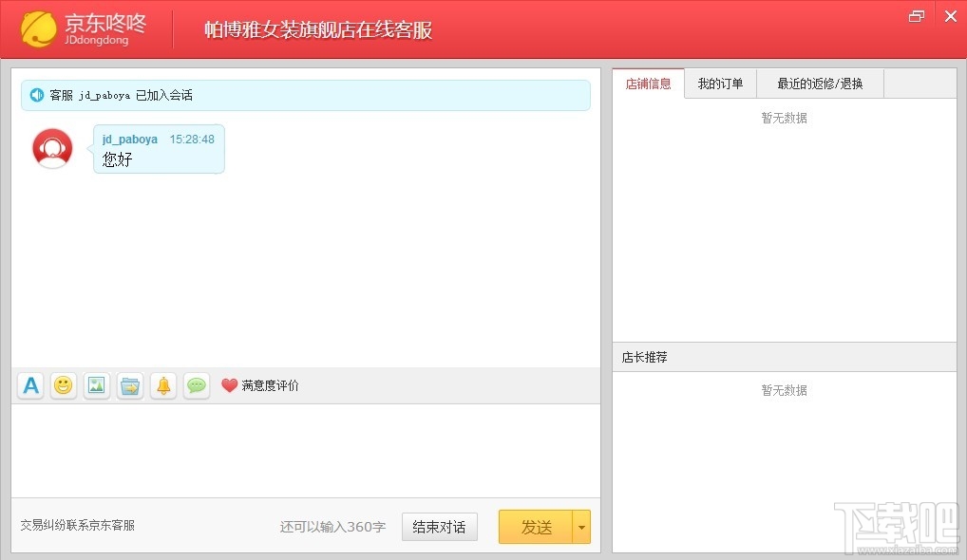The height and width of the screenshot is (560, 967).
Task: Switch to the 我的订单 tab
Action: (720, 84)
